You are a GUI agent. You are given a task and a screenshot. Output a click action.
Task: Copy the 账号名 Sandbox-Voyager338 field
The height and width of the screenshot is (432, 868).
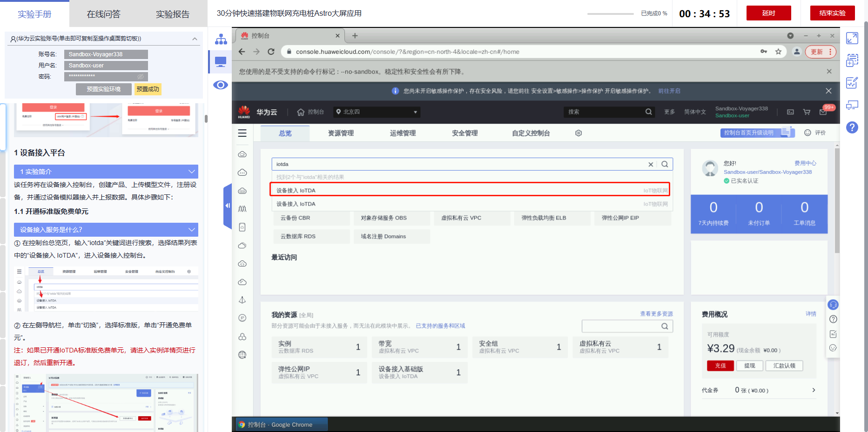[106, 54]
